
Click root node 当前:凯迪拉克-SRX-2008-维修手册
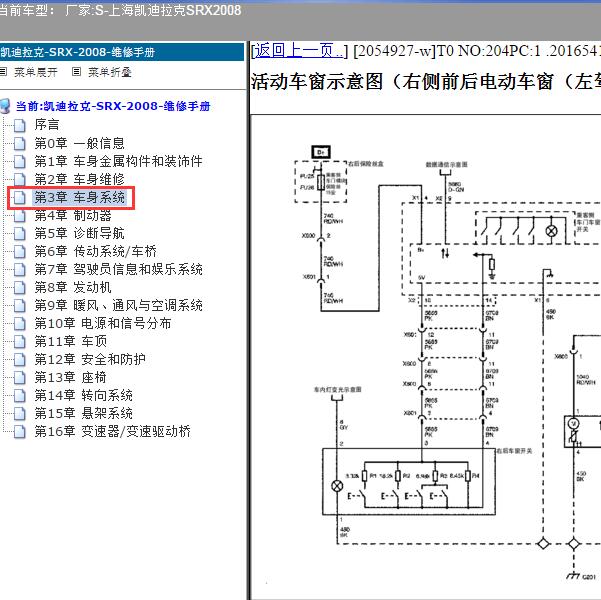pyautogui.click(x=113, y=106)
